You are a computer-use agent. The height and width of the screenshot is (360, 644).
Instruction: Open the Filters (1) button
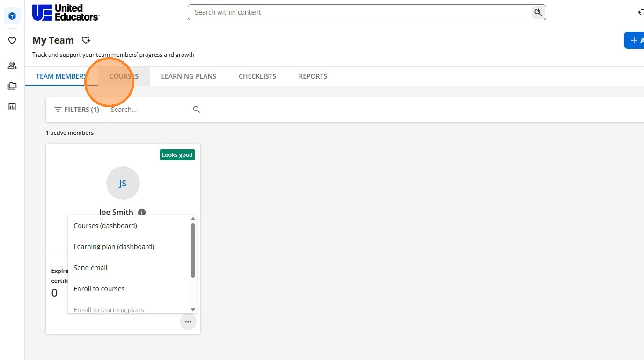click(x=77, y=110)
